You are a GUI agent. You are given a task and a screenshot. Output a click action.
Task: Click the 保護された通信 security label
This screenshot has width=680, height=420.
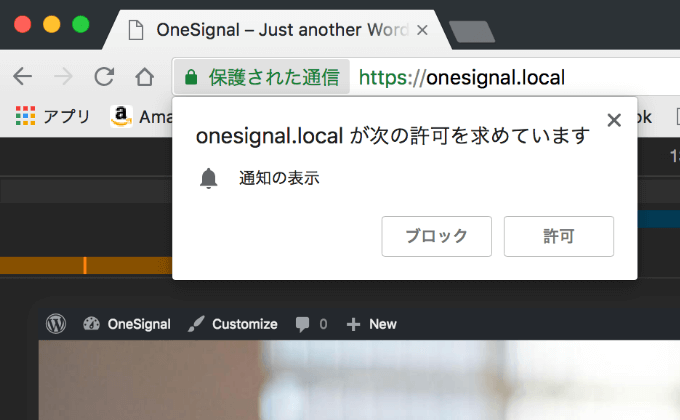tap(274, 78)
